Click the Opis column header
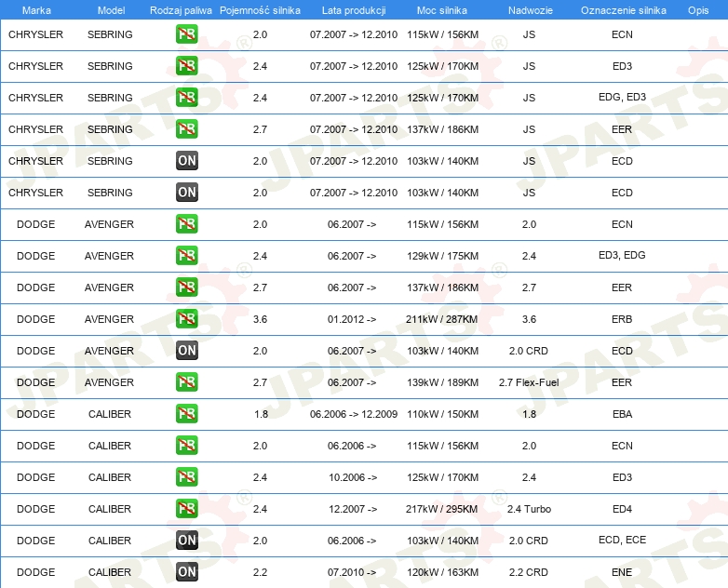 pos(698,10)
